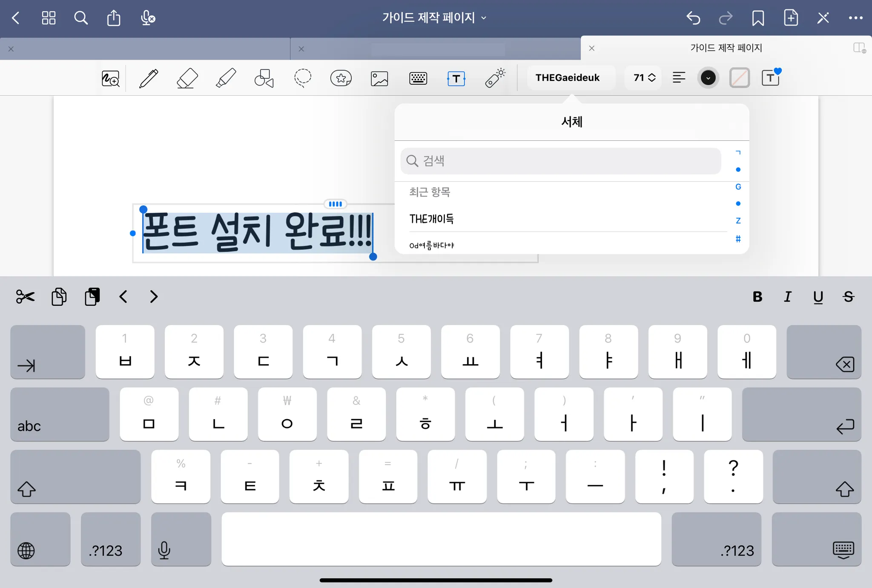Select the Lasso selection tool
The width and height of the screenshot is (872, 588).
[303, 78]
